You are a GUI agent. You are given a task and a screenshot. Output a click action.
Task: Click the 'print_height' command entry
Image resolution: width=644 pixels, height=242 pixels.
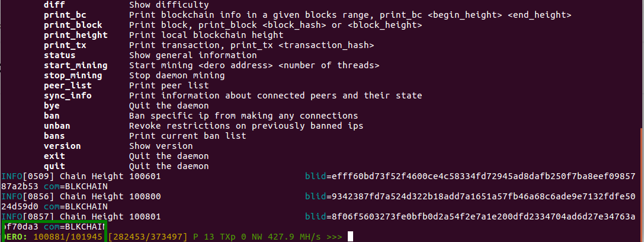pos(76,36)
